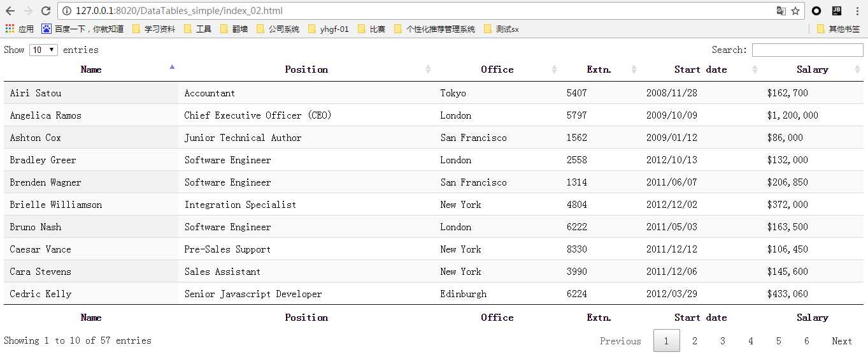Go to page 3 of the table
Screen dimensions: 868x359
pyautogui.click(x=722, y=341)
